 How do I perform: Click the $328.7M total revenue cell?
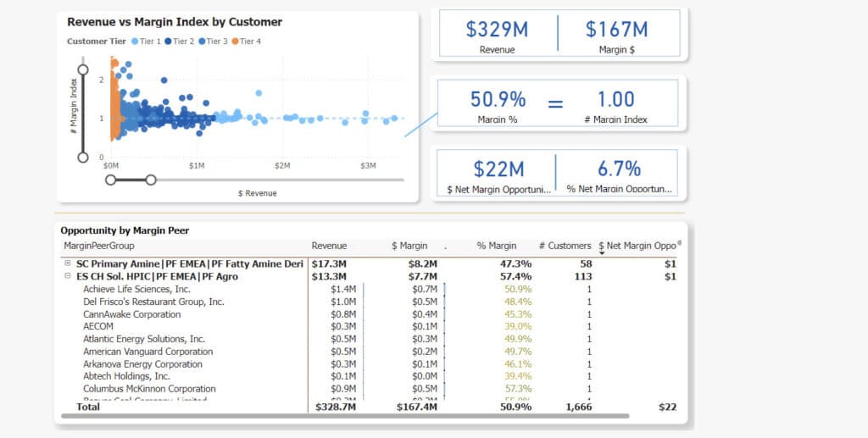[336, 407]
